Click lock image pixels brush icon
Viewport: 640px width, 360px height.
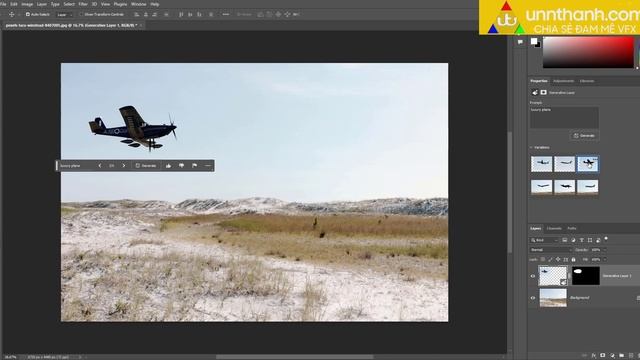tap(550, 260)
